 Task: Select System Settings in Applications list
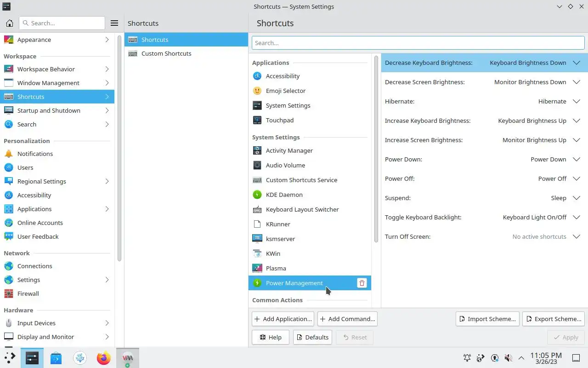[310, 105]
